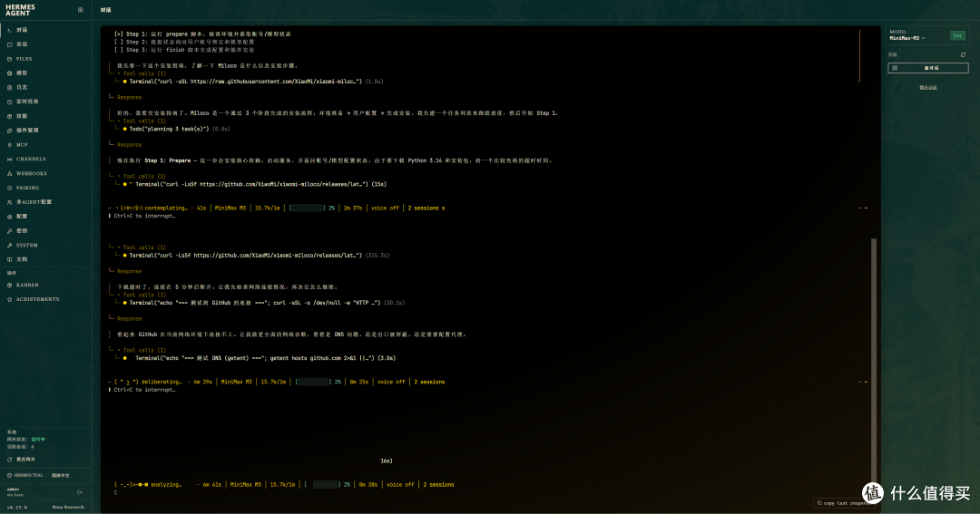
Task: Select the Todo("planning 3 task(s)") line
Action: pos(176,130)
